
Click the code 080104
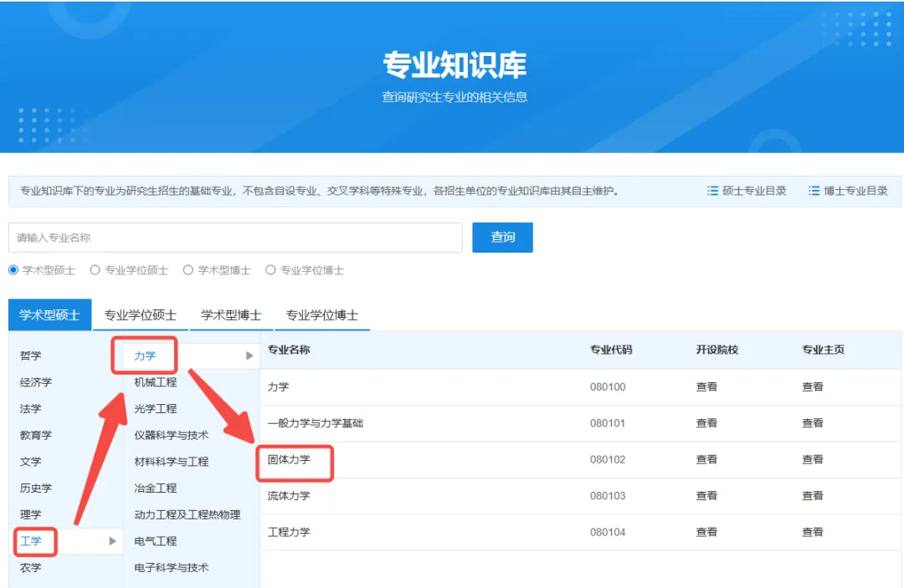pos(608,532)
